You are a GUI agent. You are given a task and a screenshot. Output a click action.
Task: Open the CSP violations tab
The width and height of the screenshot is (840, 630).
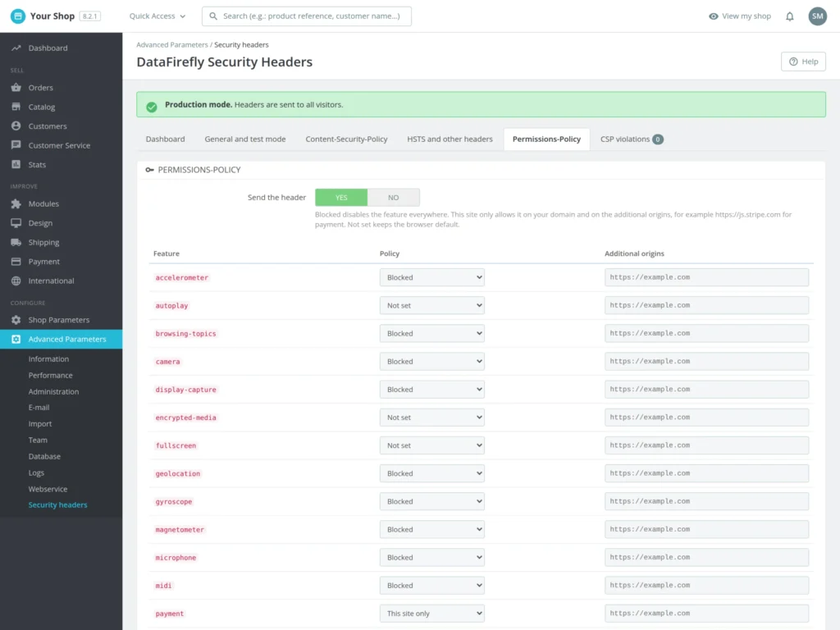(632, 139)
